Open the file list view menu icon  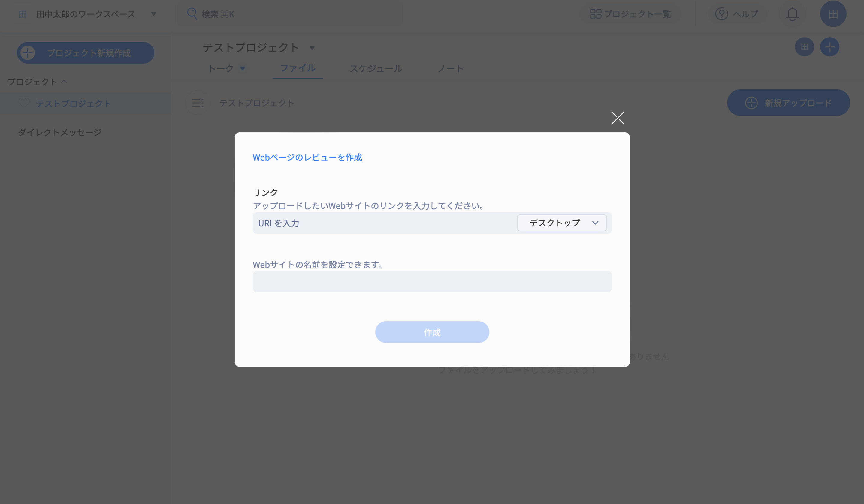pyautogui.click(x=198, y=103)
